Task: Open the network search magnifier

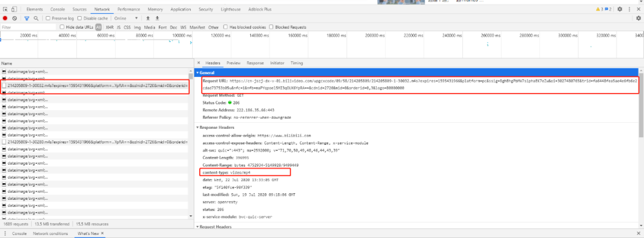Action: pos(36,18)
